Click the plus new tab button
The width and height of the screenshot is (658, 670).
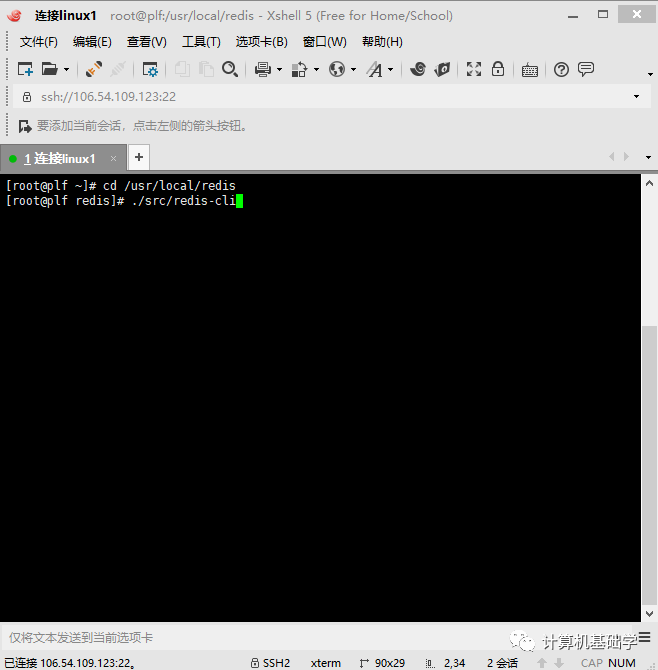pos(139,157)
